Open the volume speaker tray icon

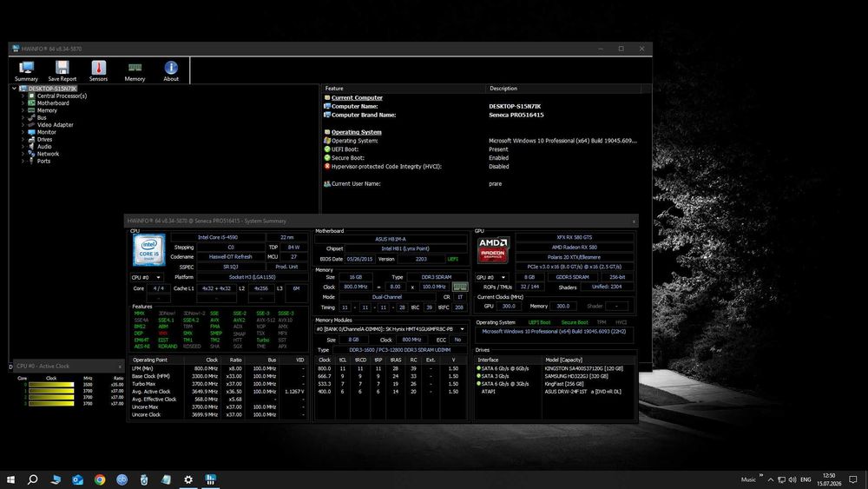(x=792, y=479)
